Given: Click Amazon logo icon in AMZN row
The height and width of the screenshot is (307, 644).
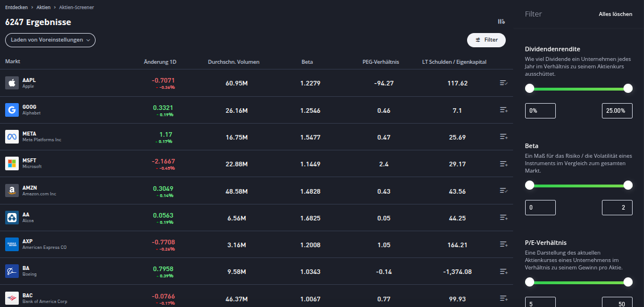Looking at the screenshot, I should click(x=12, y=190).
